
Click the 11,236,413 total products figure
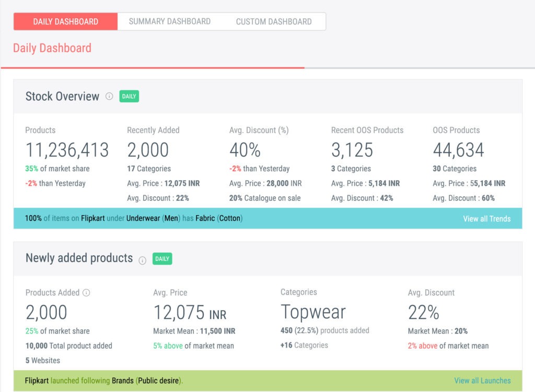(67, 150)
